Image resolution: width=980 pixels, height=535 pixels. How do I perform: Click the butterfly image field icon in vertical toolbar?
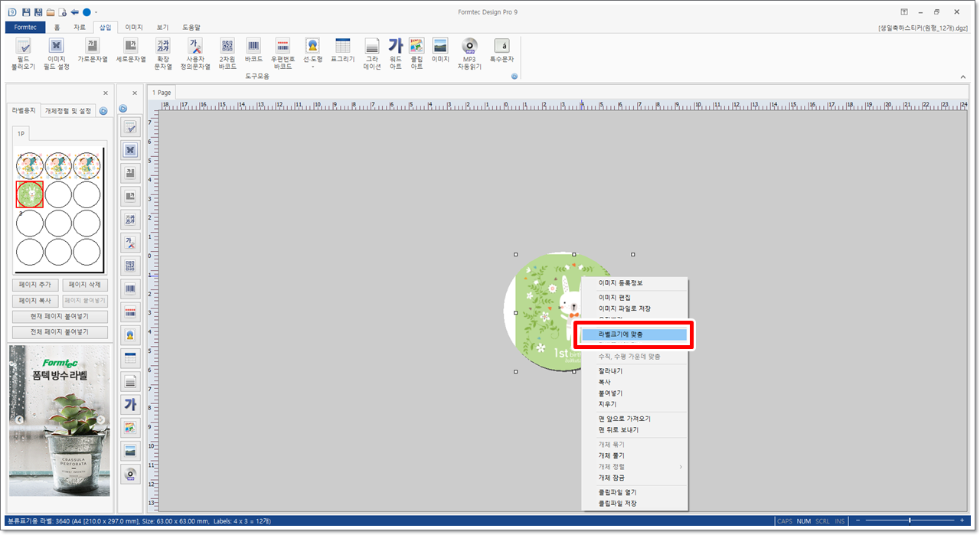[130, 150]
